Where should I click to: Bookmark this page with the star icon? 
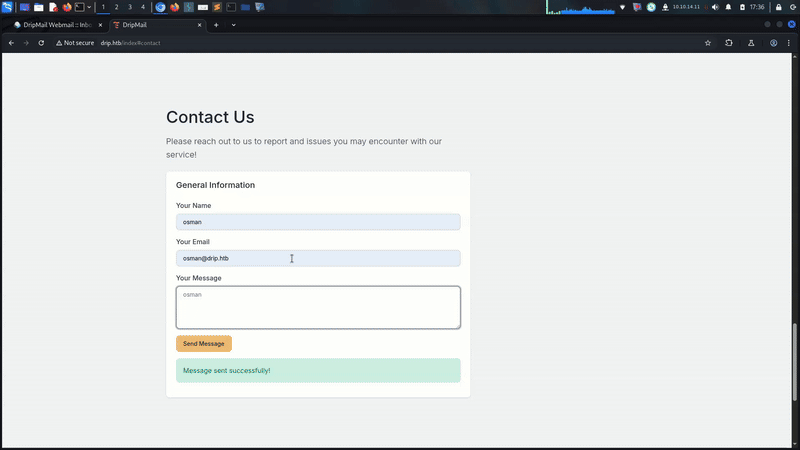click(708, 43)
